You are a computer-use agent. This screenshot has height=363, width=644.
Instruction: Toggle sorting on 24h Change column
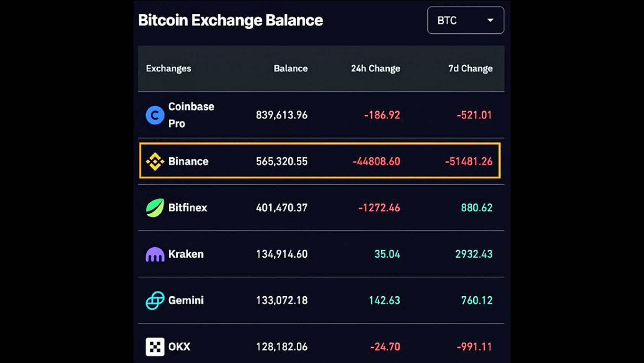click(376, 68)
